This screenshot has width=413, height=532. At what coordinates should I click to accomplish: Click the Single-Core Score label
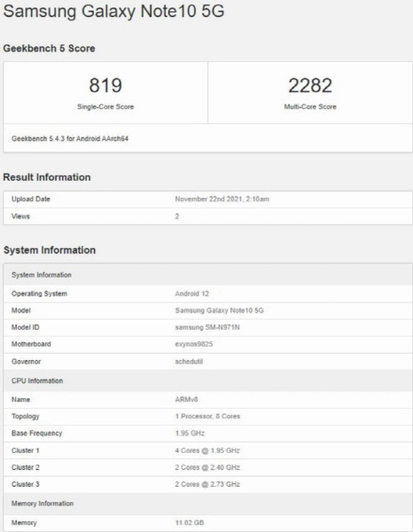click(105, 106)
